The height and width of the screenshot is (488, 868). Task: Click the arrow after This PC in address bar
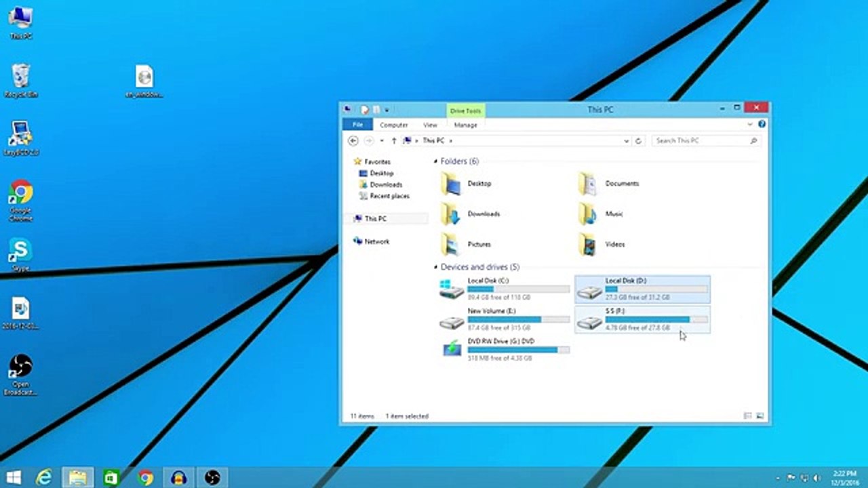pos(451,141)
